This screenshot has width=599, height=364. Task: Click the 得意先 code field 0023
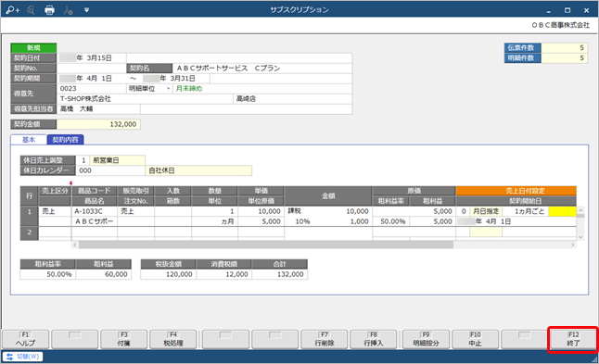(91, 89)
